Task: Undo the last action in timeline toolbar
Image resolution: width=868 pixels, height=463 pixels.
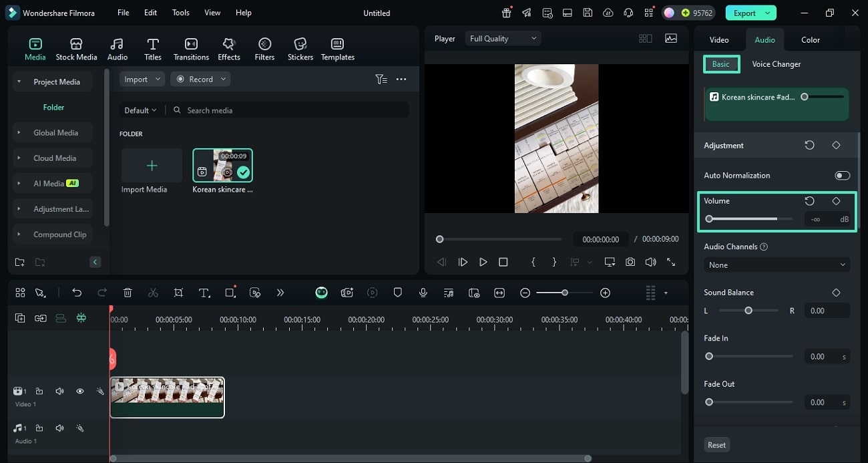Action: [x=77, y=293]
